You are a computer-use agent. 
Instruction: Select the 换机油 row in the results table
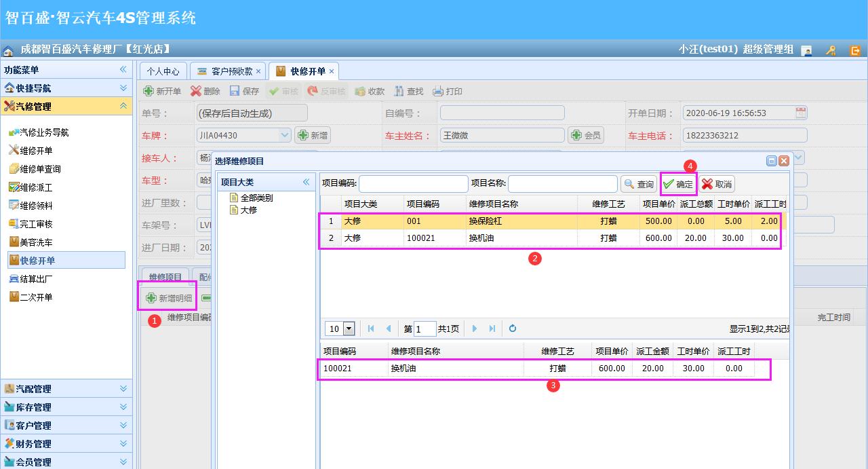(475, 238)
